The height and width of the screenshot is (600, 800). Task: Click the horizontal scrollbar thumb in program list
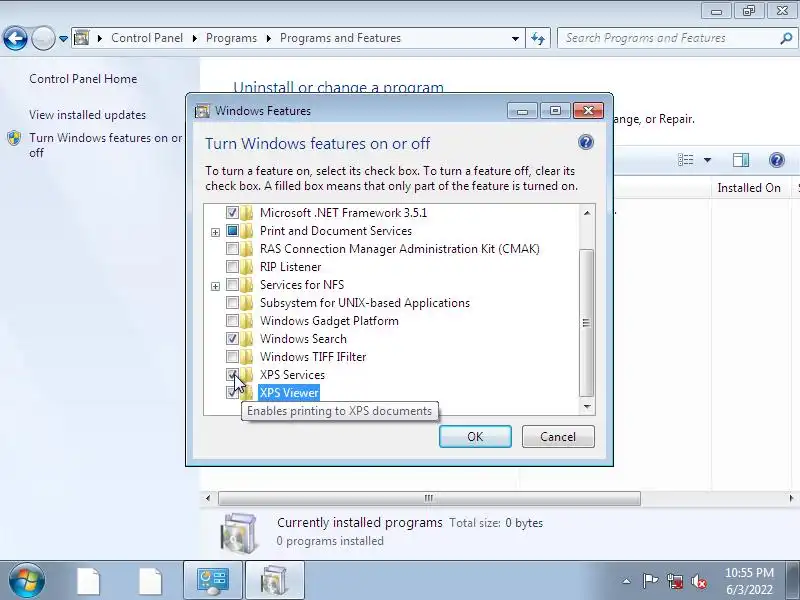click(429, 498)
